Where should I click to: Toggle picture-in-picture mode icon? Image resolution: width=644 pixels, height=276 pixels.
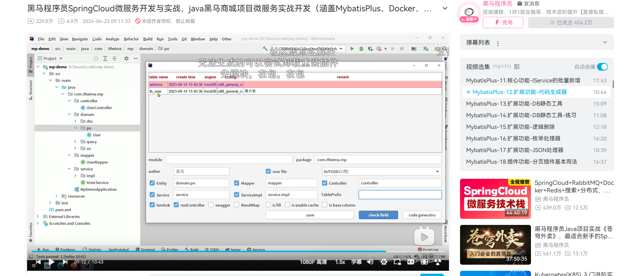(x=397, y=262)
